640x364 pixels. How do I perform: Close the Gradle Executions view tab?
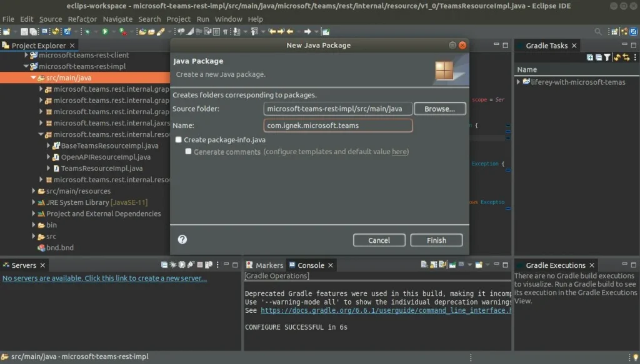tap(592, 265)
